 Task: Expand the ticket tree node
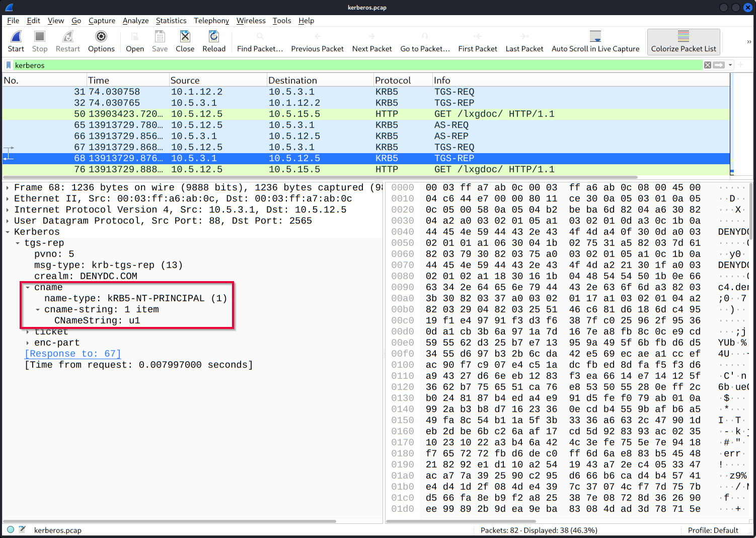point(28,332)
